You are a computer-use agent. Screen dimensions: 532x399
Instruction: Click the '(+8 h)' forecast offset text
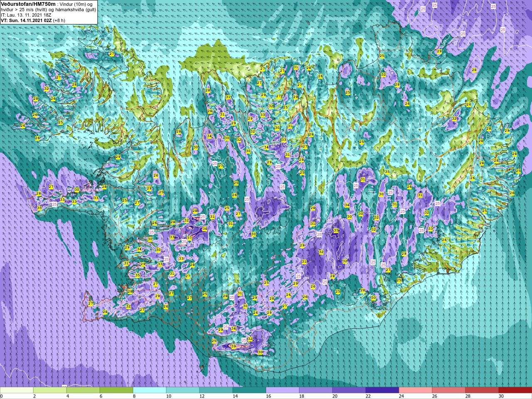[x=59, y=20]
